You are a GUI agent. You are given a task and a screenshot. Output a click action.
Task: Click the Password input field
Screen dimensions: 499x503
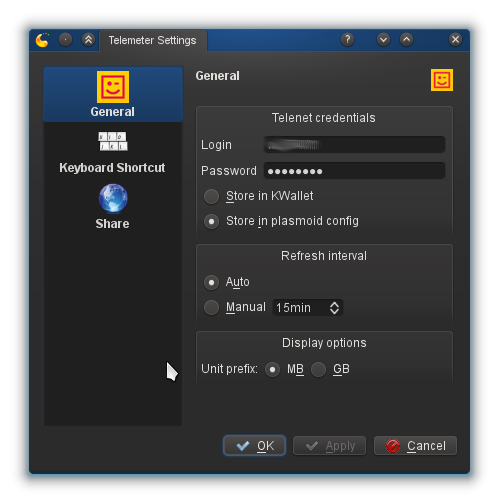pyautogui.click(x=354, y=171)
